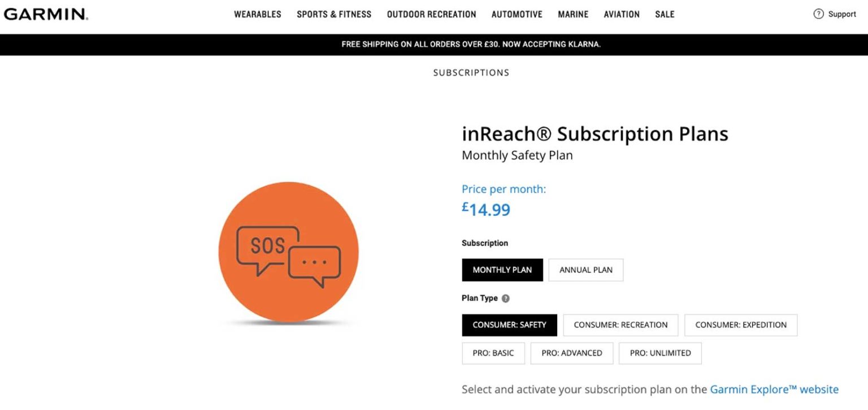Open the Wearables menu
This screenshot has width=868, height=410.
click(x=258, y=15)
